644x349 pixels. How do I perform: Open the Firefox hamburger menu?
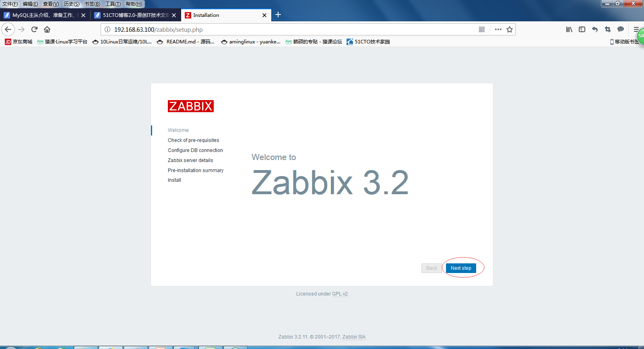click(636, 29)
